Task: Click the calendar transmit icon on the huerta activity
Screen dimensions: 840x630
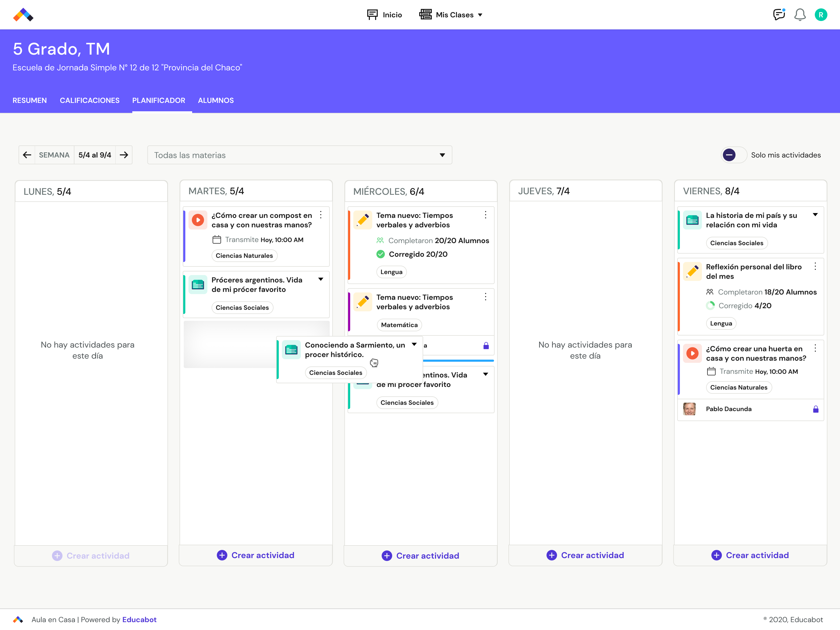Action: point(712,371)
